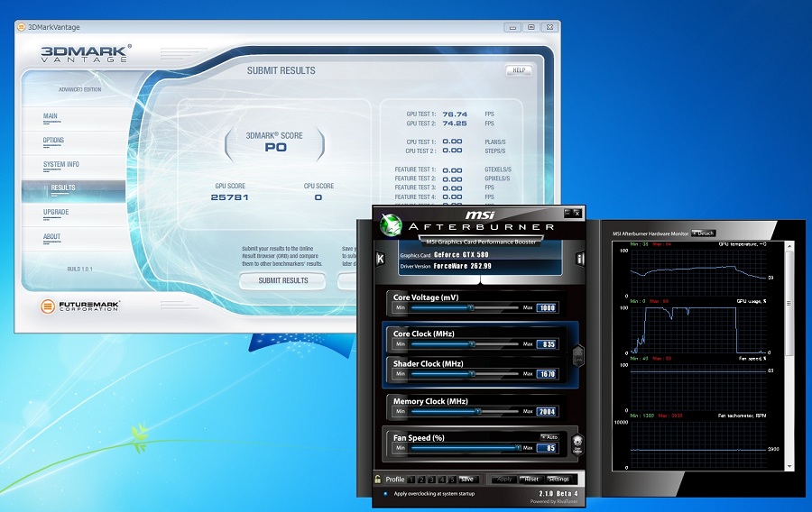Click SUBMIT RESULTS button in 3DMark
The width and height of the screenshot is (812, 512).
tap(282, 281)
